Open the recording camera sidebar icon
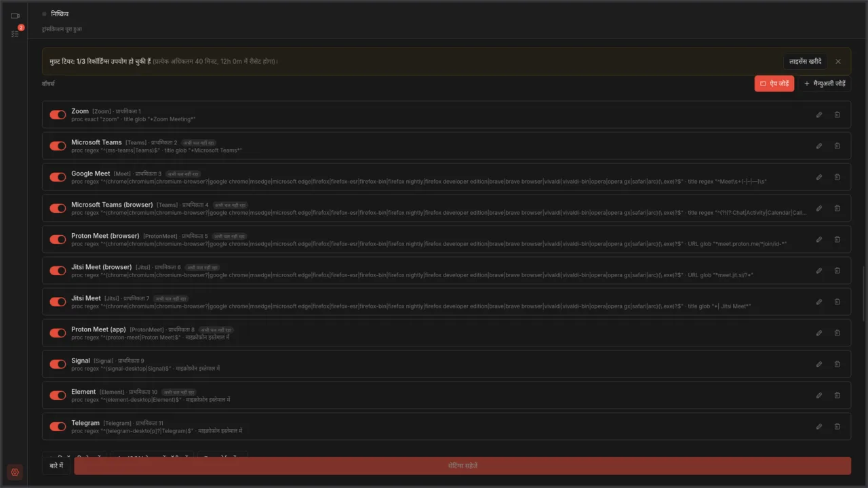Viewport: 868px width, 488px height. pyautogui.click(x=15, y=16)
